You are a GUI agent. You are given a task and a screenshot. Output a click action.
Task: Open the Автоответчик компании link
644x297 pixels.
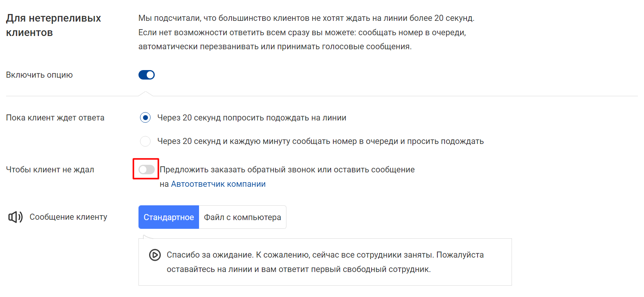tap(218, 184)
